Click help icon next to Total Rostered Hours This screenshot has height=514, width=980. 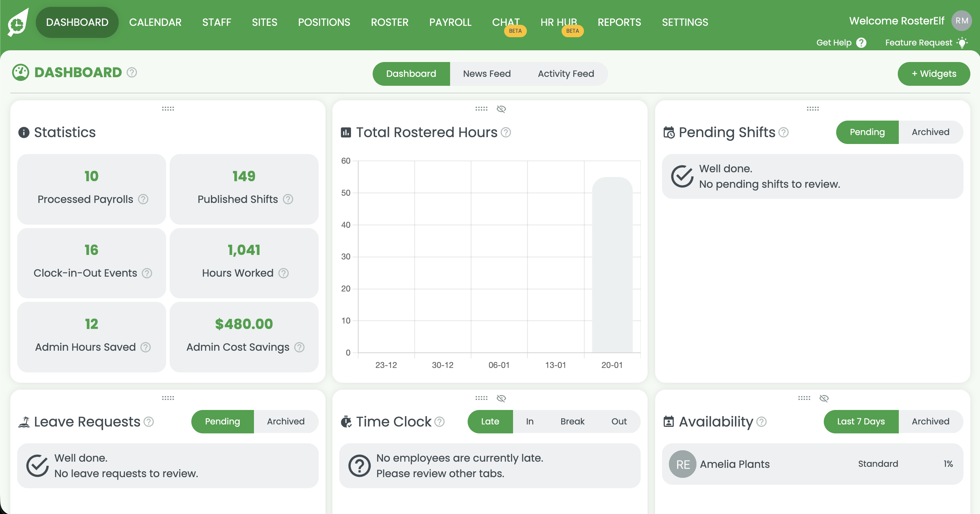505,133
